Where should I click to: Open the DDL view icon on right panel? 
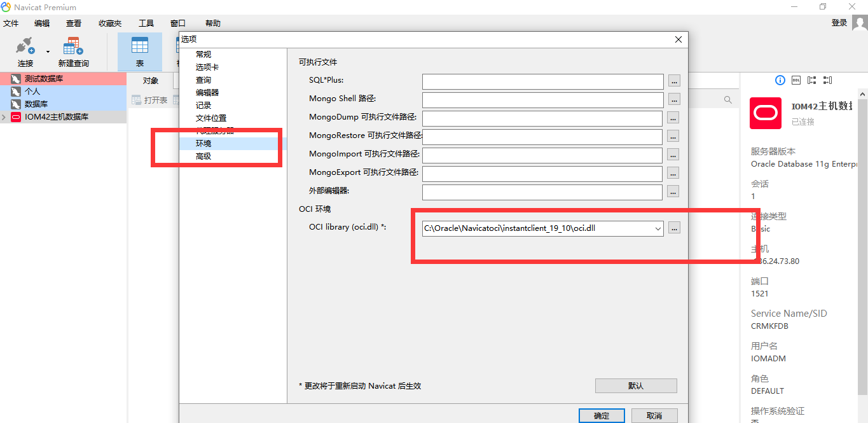click(x=796, y=80)
